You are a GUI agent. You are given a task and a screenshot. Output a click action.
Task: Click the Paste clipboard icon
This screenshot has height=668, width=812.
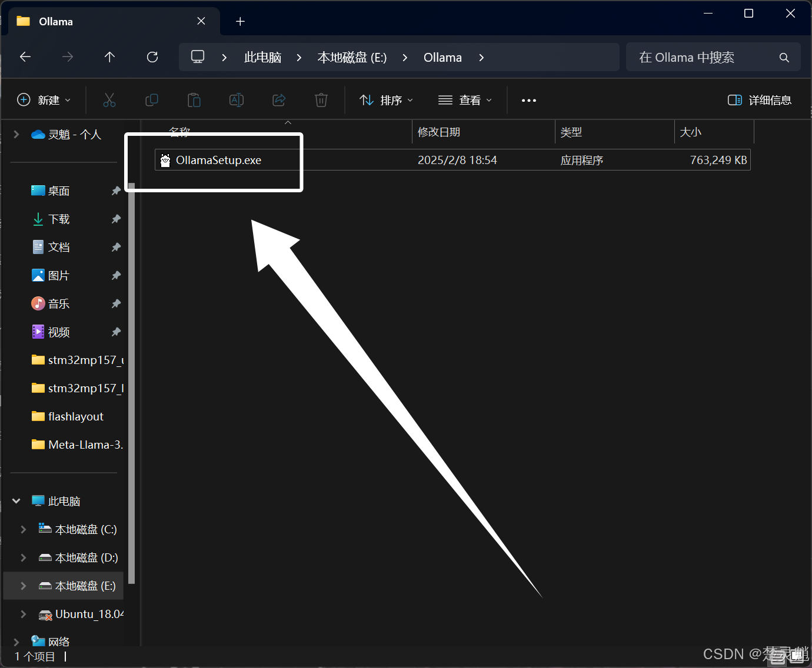(x=194, y=100)
